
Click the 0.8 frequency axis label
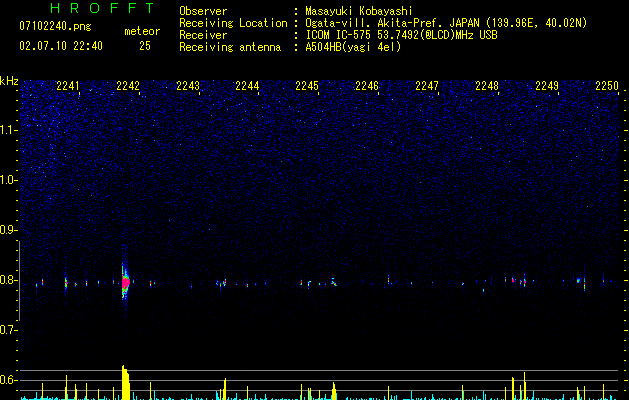tap(8, 280)
